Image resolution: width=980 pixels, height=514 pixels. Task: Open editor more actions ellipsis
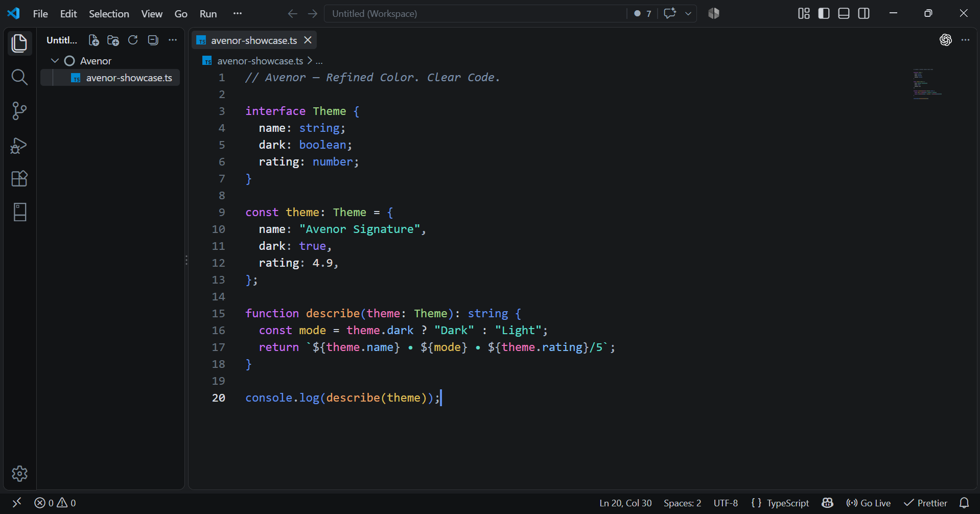(x=965, y=40)
